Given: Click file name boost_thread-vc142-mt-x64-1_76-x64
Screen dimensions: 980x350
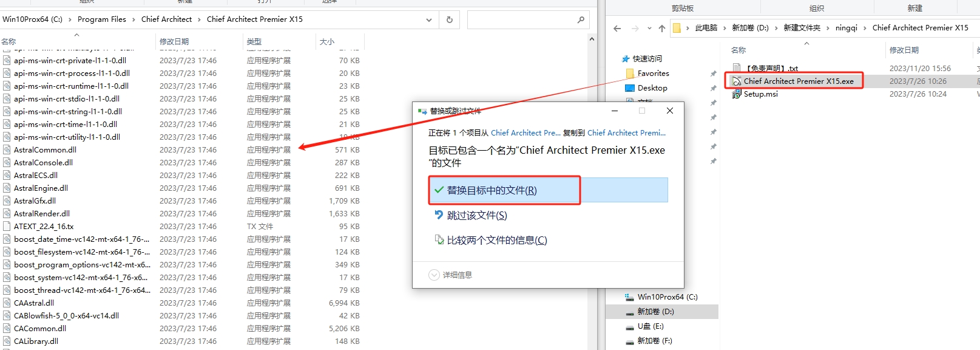Looking at the screenshot, I should click(83, 290).
